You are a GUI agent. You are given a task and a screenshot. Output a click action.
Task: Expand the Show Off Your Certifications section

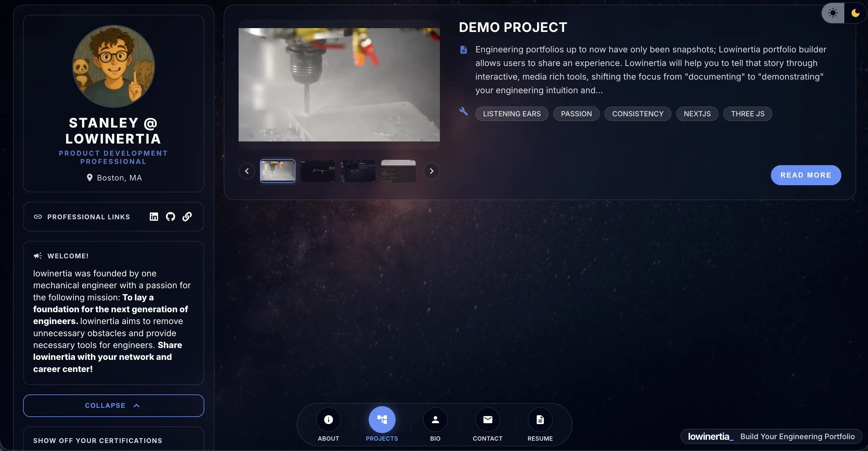click(98, 440)
